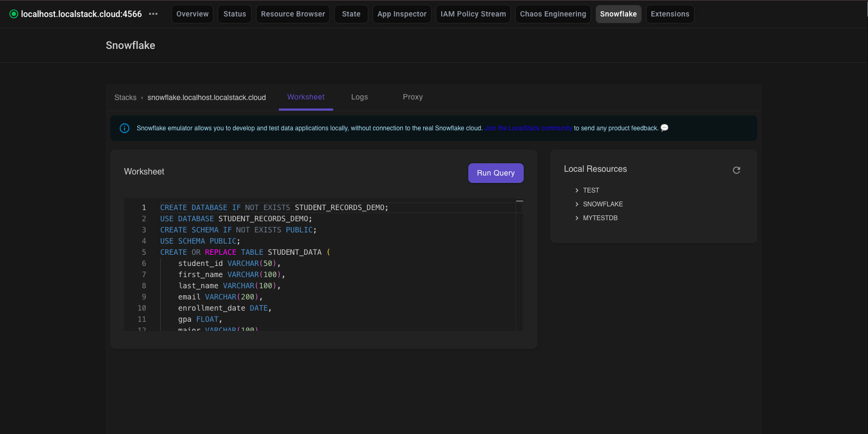Click snowflake.localhost.localstack.cloud breadcrumb
868x434 pixels.
206,97
